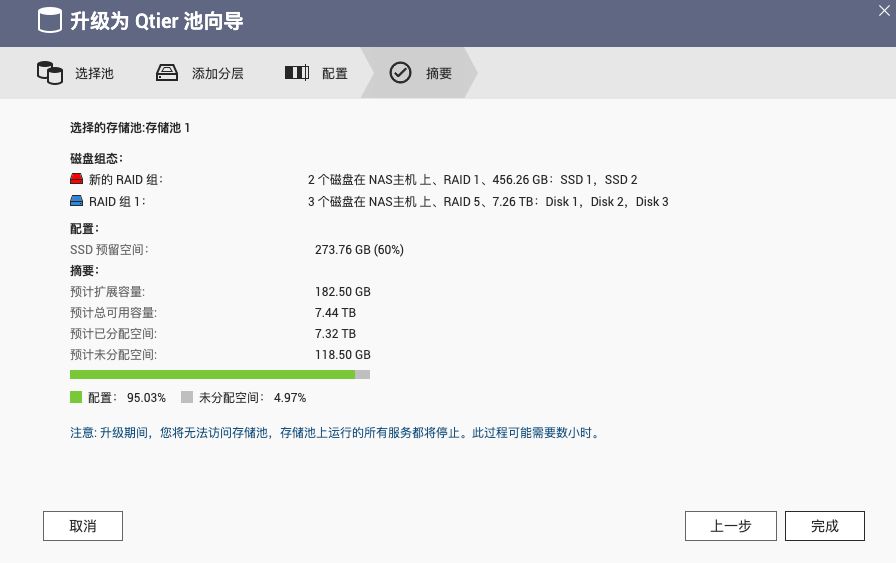
Task: Go back with the 上一步 button
Action: [730, 526]
